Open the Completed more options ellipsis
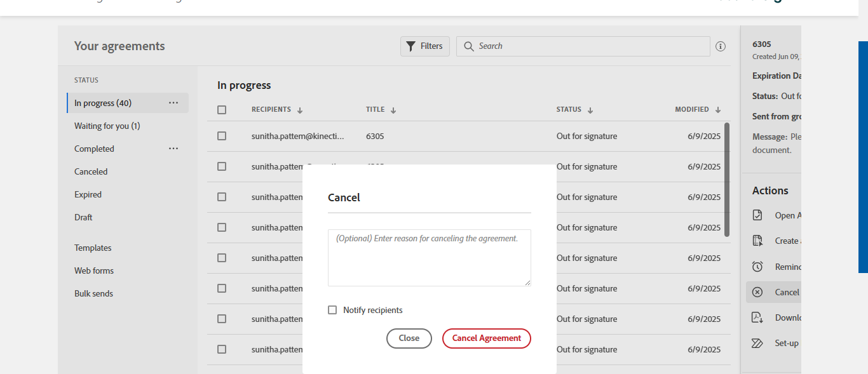 (x=173, y=149)
